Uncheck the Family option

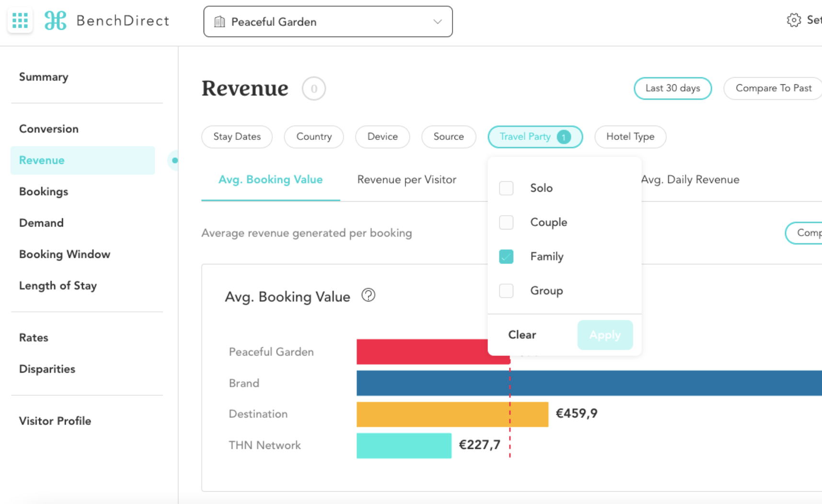tap(506, 257)
